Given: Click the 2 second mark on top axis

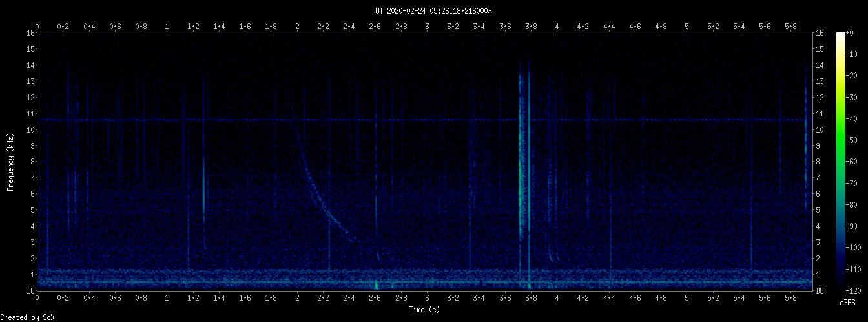Looking at the screenshot, I should point(297,27).
